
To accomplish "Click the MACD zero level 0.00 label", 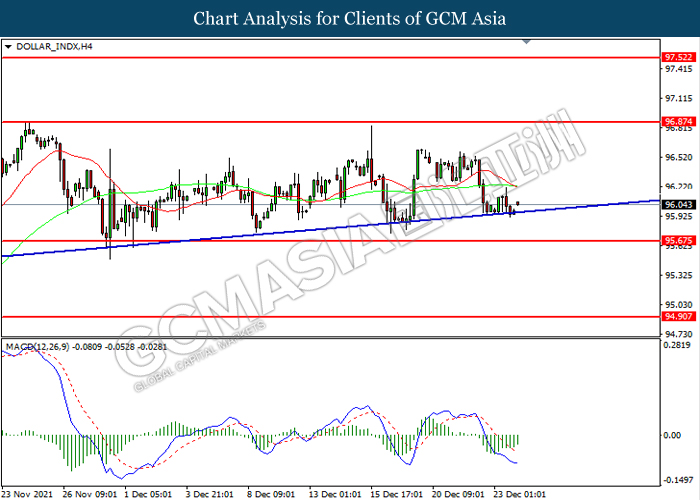I will 672,435.
